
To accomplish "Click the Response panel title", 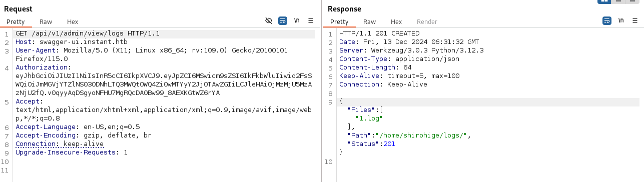I will [x=344, y=9].
